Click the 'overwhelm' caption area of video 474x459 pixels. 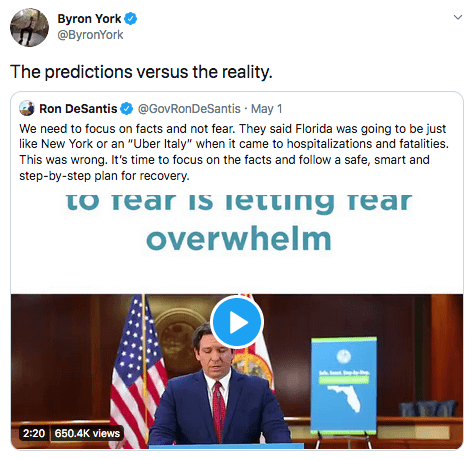(239, 239)
